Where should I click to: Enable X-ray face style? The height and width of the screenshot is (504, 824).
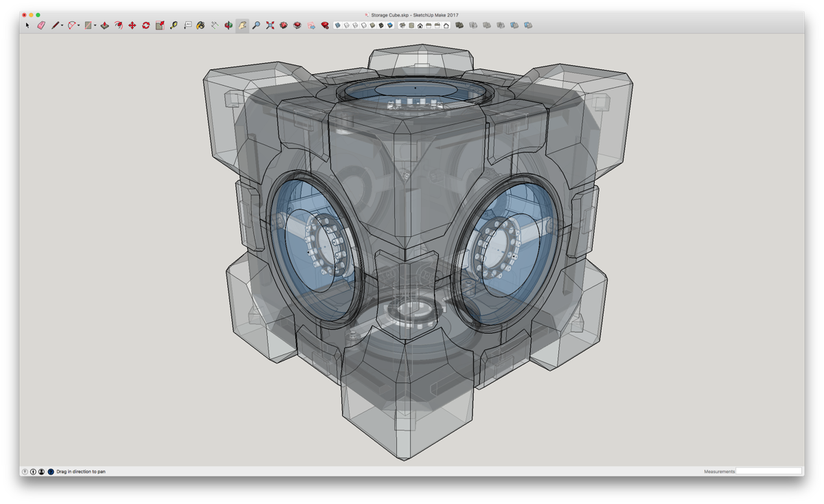point(338,25)
